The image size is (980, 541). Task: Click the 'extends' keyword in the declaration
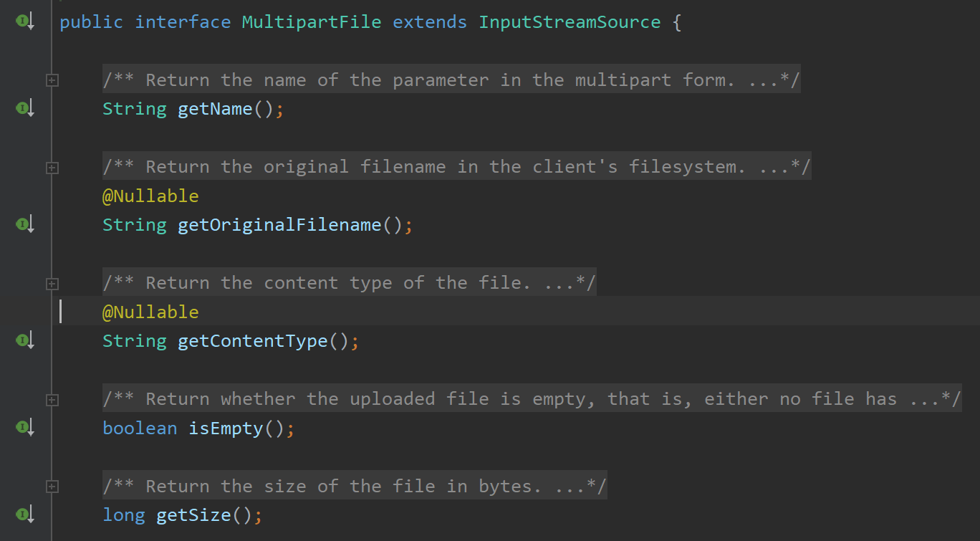tap(430, 22)
